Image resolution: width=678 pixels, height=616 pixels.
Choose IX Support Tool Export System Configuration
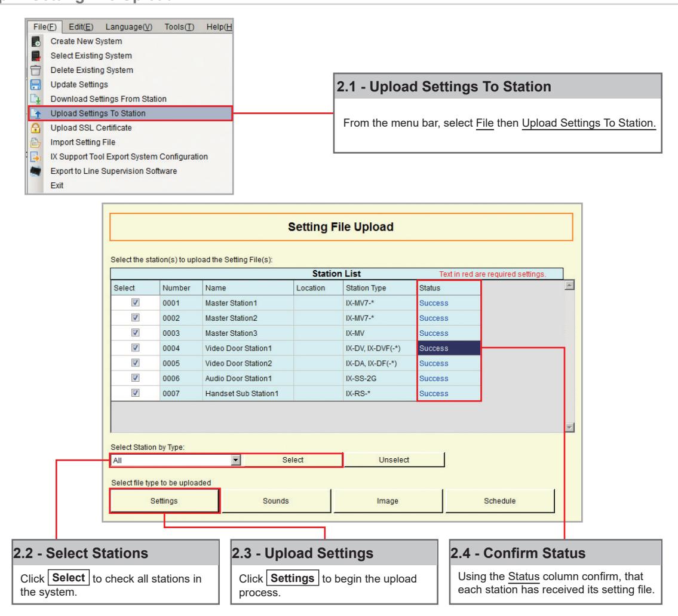coord(129,156)
